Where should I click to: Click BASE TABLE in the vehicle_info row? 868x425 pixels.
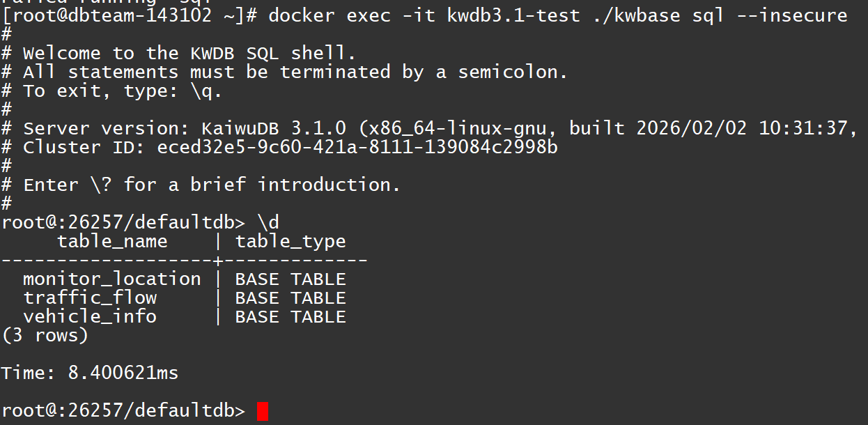pos(290,317)
